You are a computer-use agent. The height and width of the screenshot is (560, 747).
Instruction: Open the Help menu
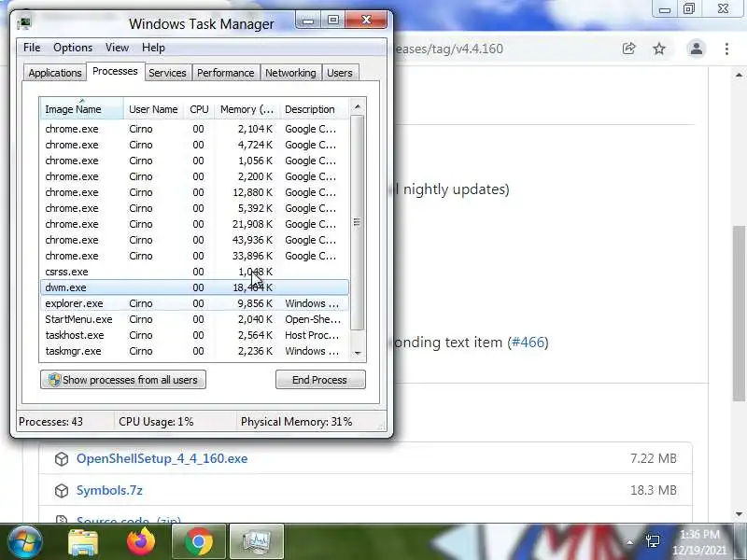pyautogui.click(x=153, y=48)
